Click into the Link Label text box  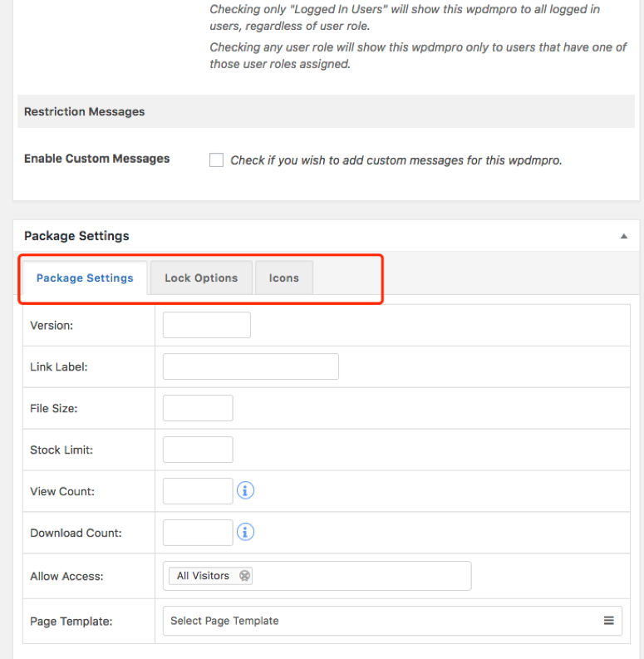250,366
